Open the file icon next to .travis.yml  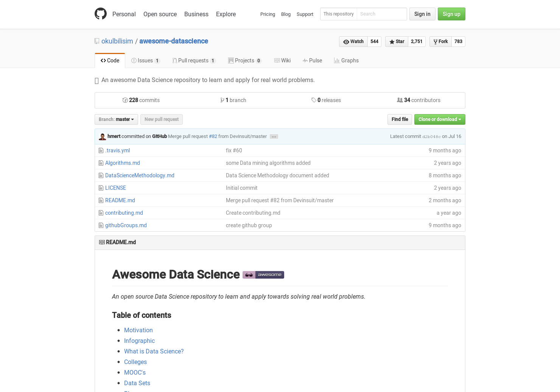click(101, 150)
